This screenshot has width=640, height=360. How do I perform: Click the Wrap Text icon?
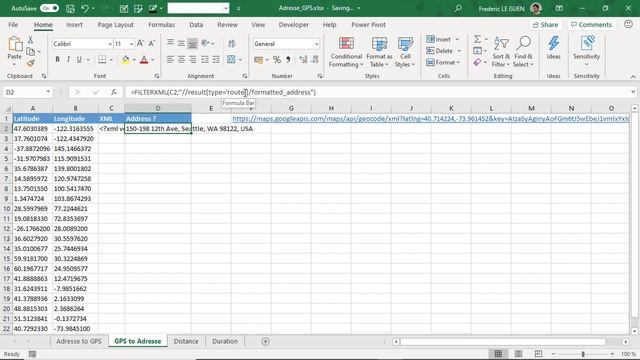point(232,43)
